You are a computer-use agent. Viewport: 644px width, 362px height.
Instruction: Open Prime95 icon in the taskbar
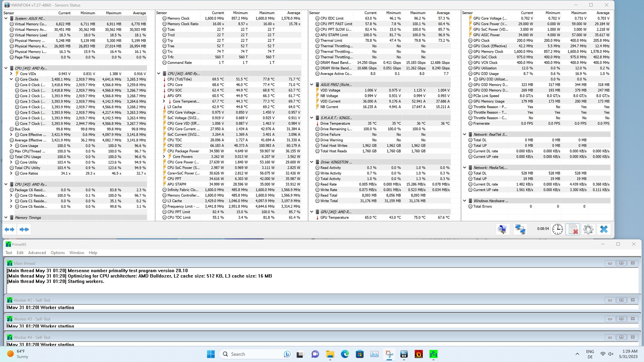click(x=433, y=354)
